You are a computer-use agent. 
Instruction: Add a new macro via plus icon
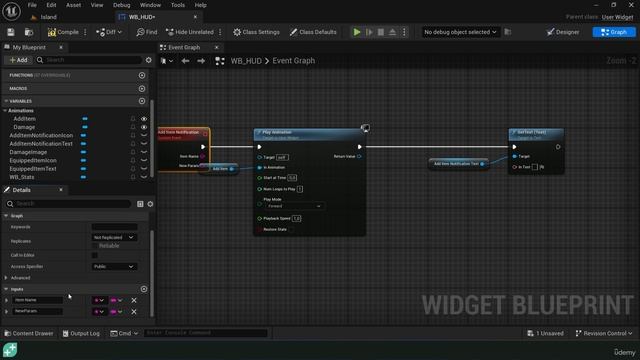click(x=142, y=89)
